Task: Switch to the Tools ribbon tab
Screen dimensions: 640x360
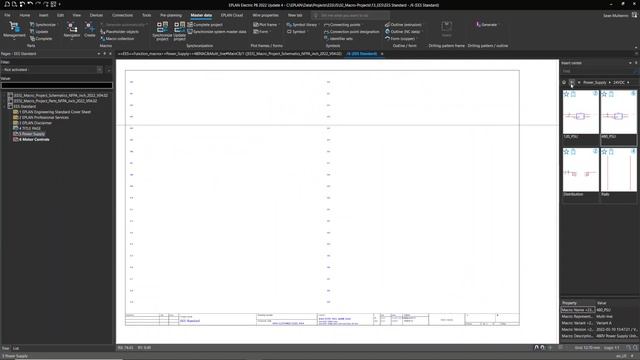Action: pyautogui.click(x=147, y=15)
